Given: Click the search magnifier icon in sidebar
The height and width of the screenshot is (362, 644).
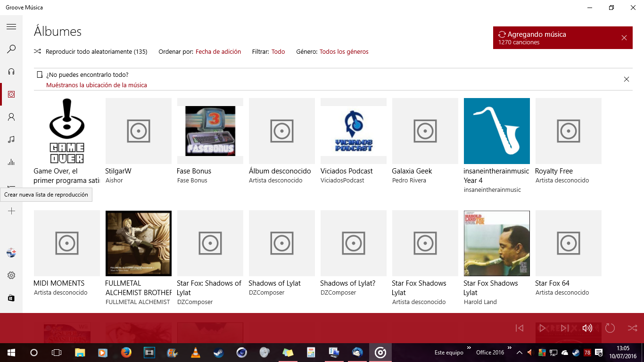Looking at the screenshot, I should [11, 49].
